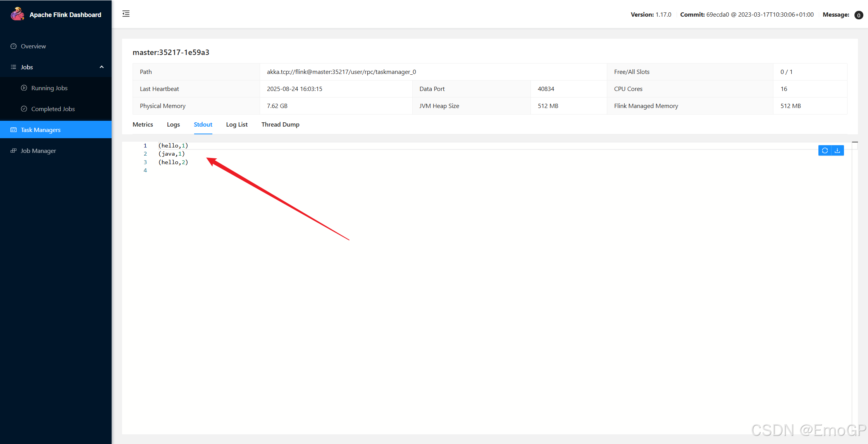Click the Free/All Slots value 0 / 1

pyautogui.click(x=787, y=72)
